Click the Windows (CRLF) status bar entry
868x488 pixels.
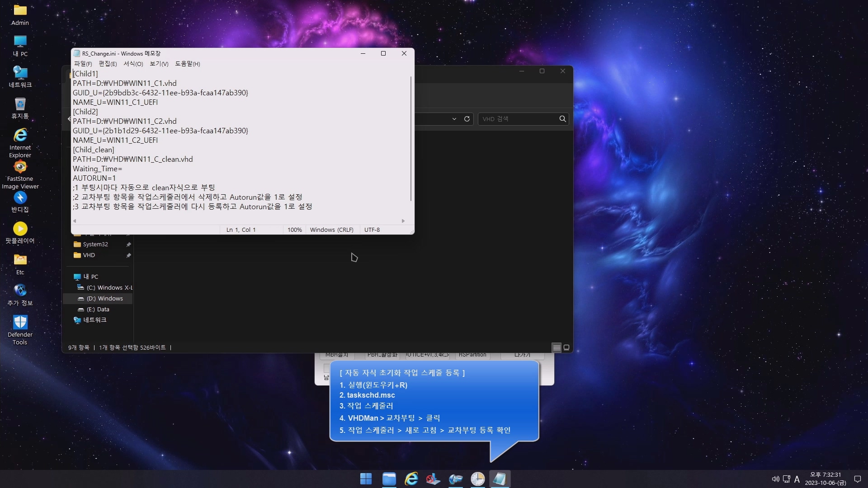[x=332, y=230]
